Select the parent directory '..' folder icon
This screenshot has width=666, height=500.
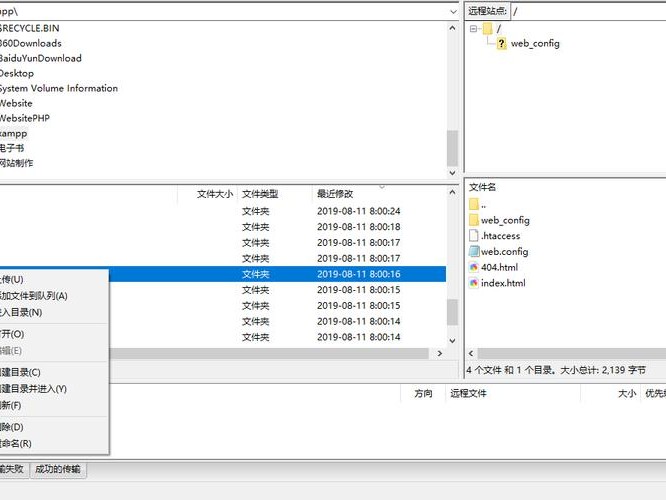(x=474, y=204)
